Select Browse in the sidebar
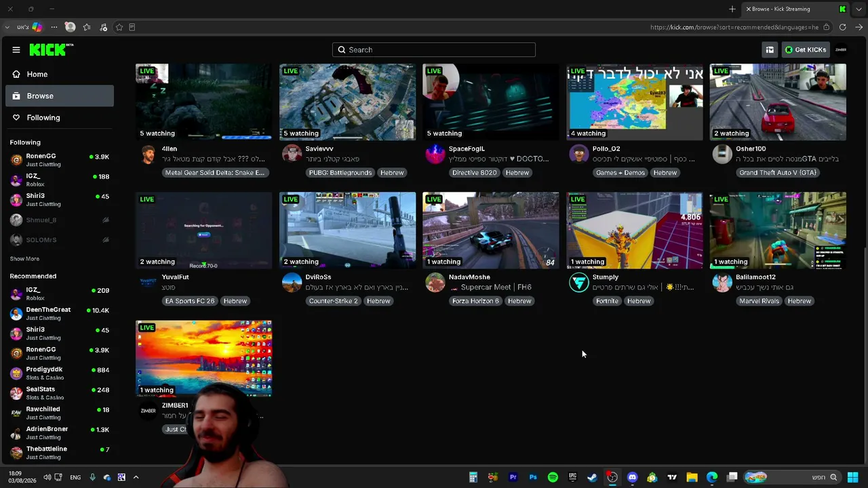Viewport: 868px width, 488px height. pos(60,96)
